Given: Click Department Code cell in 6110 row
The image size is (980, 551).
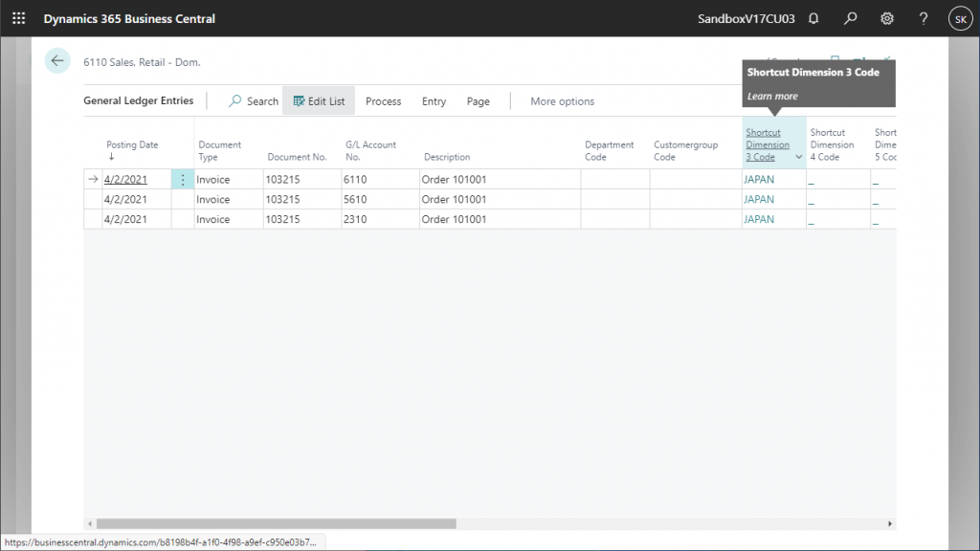Looking at the screenshot, I should click(615, 179).
